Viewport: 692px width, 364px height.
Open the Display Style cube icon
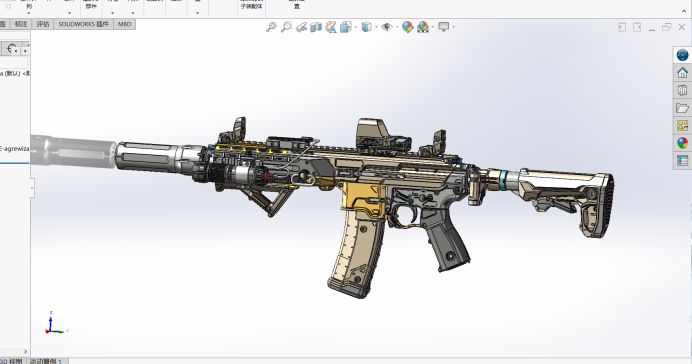[x=366, y=27]
